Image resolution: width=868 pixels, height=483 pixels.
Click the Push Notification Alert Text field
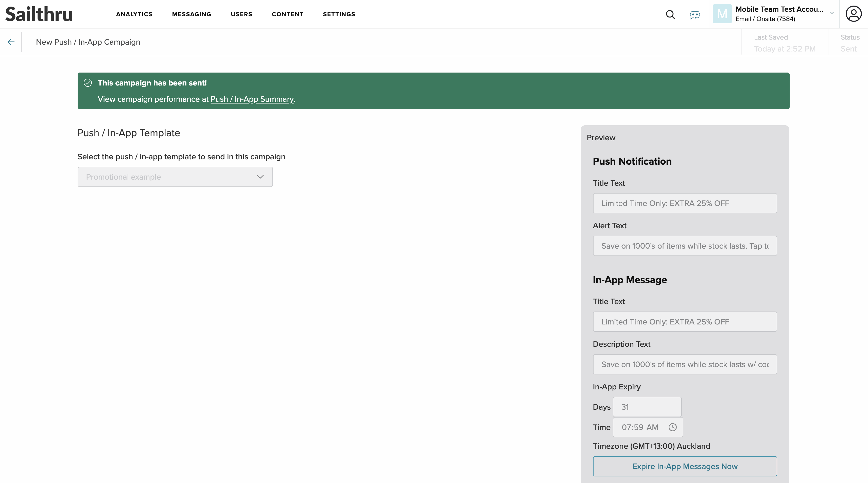tap(684, 246)
